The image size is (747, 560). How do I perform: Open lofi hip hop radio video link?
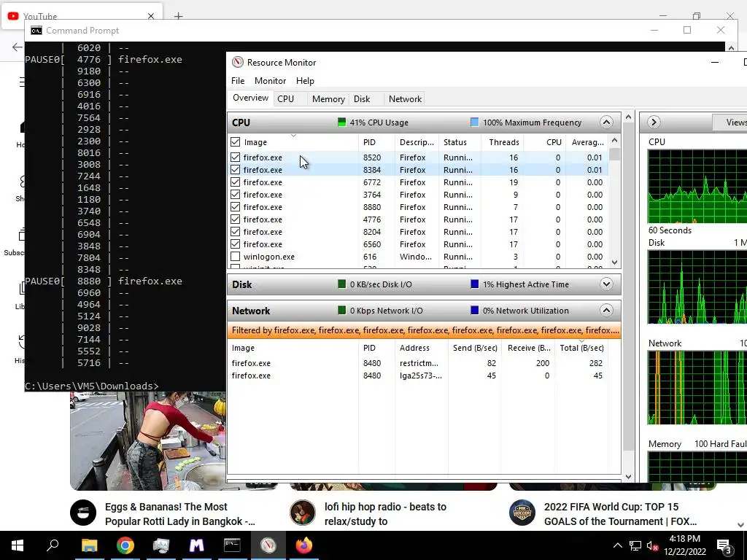pos(385,514)
